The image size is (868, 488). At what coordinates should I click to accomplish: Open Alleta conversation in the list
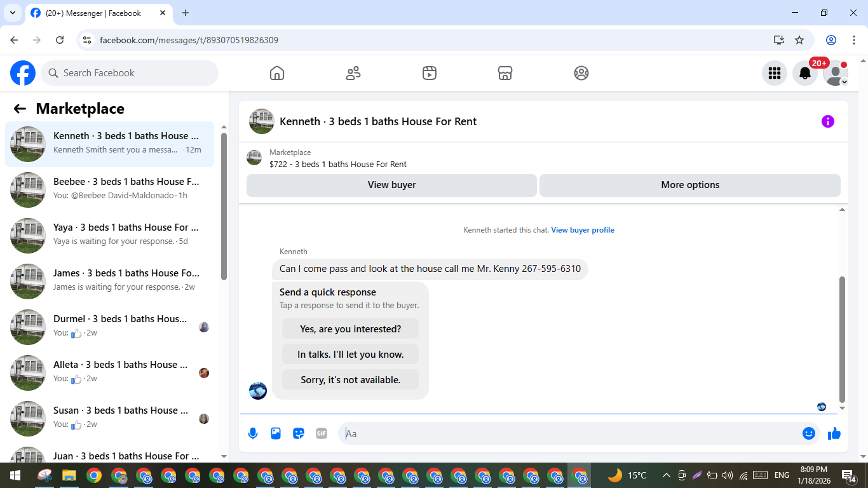[109, 373]
